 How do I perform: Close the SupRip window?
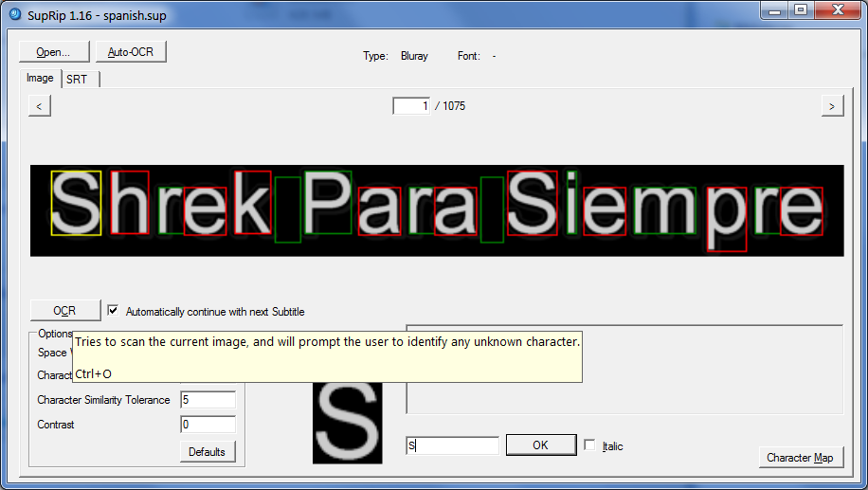[838, 10]
